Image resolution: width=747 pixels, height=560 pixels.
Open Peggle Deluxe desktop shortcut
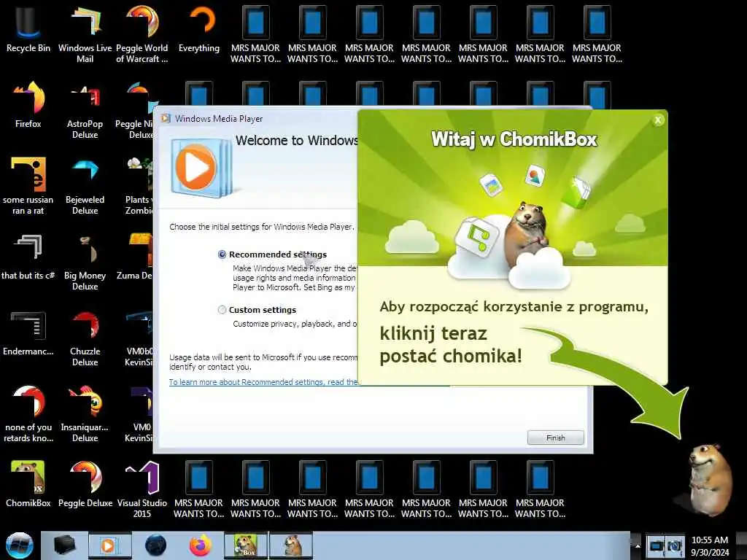[x=85, y=484]
